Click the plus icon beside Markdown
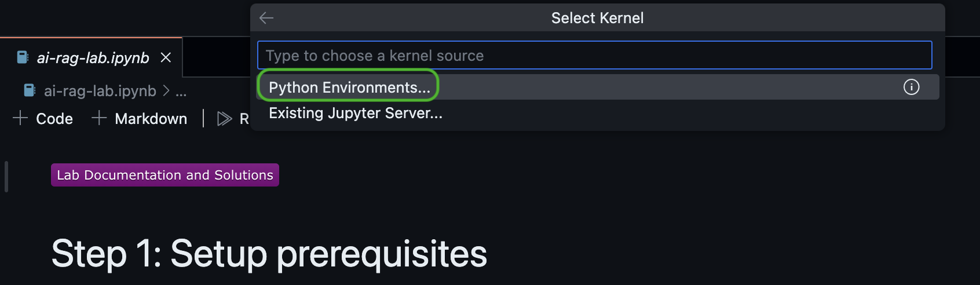 pos(99,118)
